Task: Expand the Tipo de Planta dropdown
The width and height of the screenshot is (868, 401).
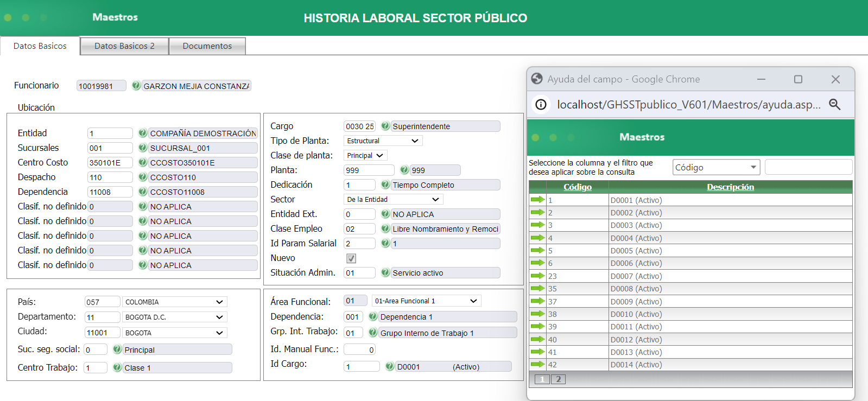Action: [x=383, y=141]
